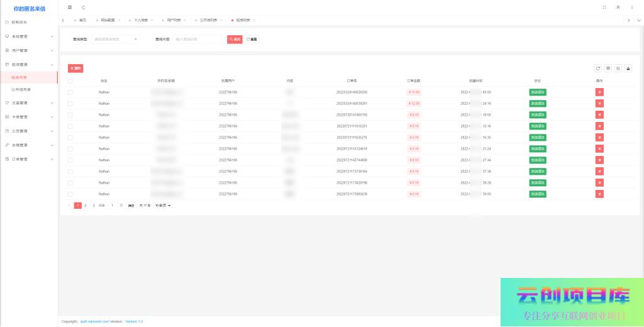Open the 10条/页 page size dropdown

pos(163,205)
